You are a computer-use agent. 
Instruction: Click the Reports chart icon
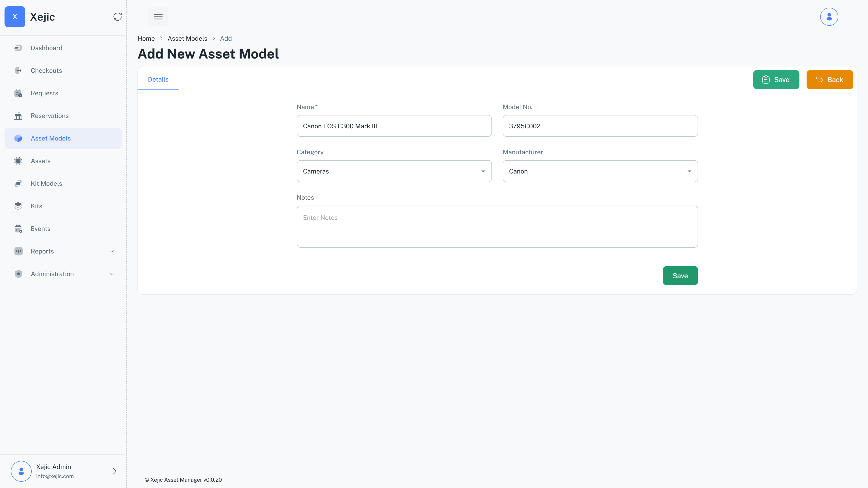[18, 251]
